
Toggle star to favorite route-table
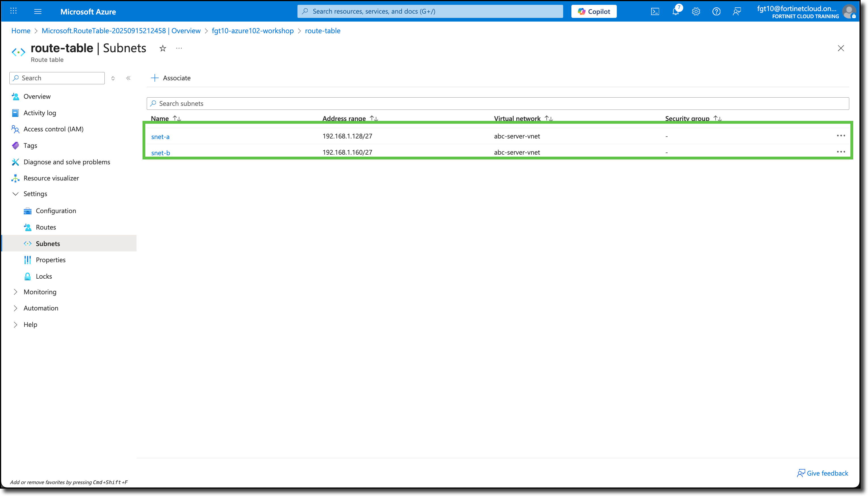[162, 48]
